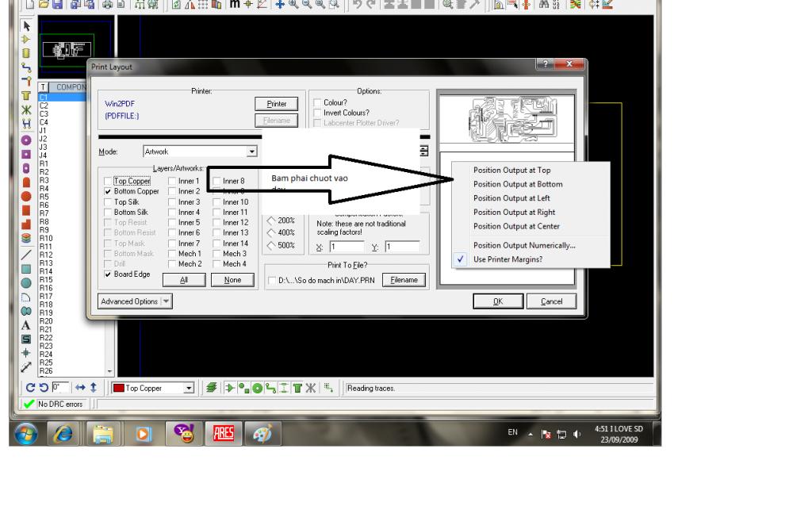The image size is (812, 510).
Task: Select the round through-hole pad tool
Action: point(26,140)
